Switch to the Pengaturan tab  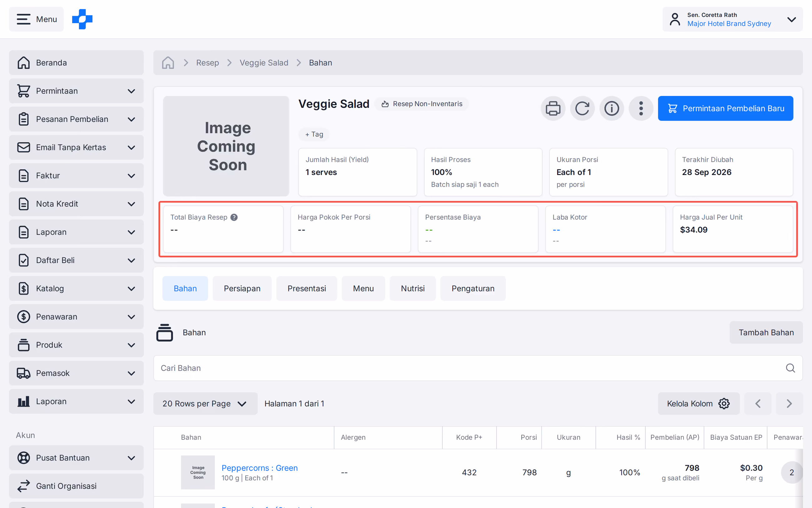click(x=473, y=288)
